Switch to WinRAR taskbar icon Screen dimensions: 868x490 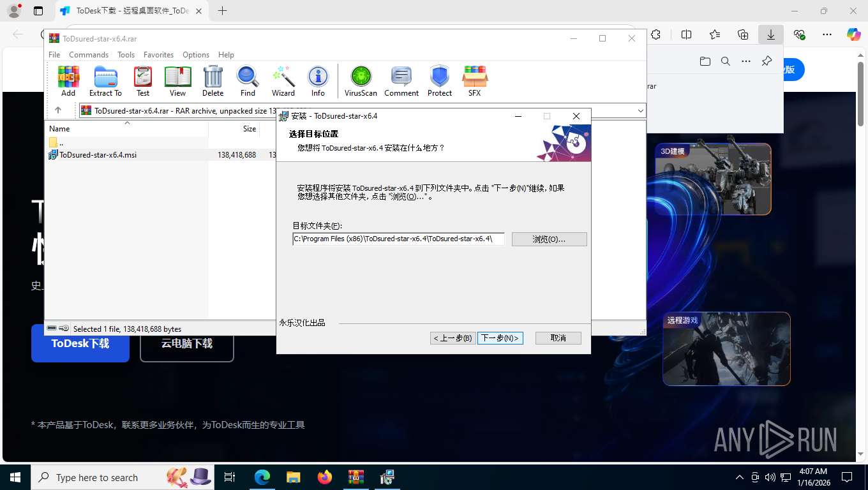355,477
